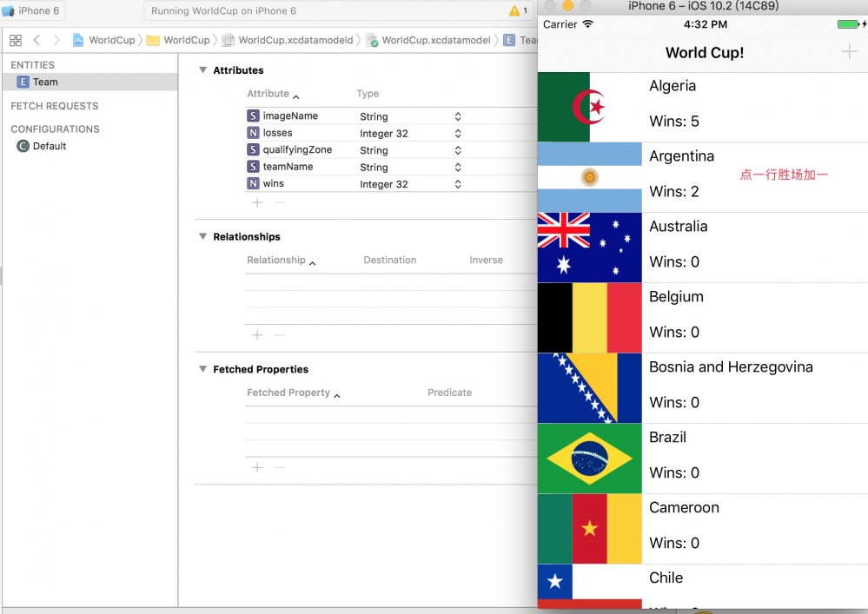Minimize the iPhone 6 simulator window
The width and height of the screenshot is (868, 614).
pos(568,5)
